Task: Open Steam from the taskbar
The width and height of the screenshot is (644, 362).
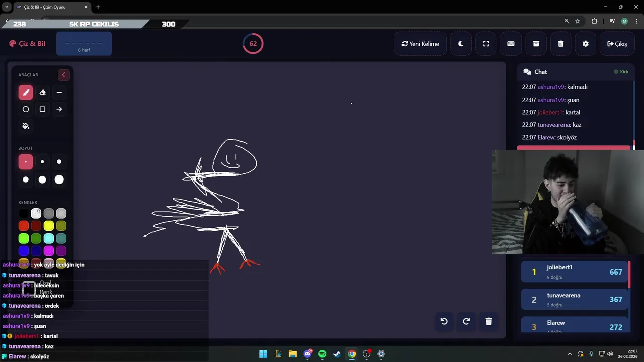Action: (337, 354)
